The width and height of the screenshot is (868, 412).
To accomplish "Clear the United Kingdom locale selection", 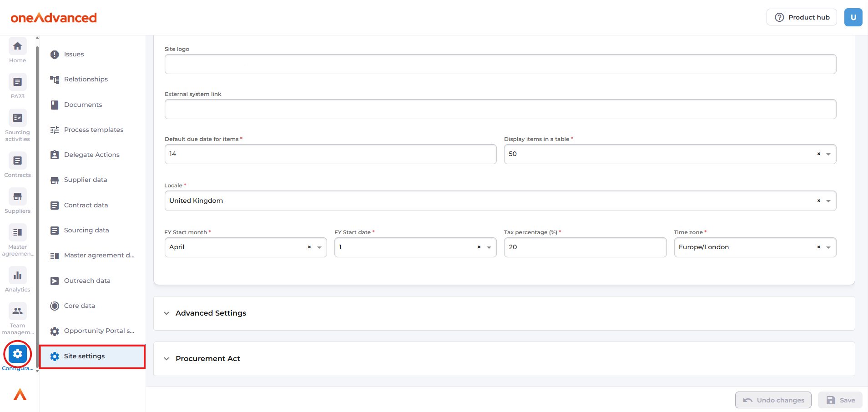I will (818, 201).
